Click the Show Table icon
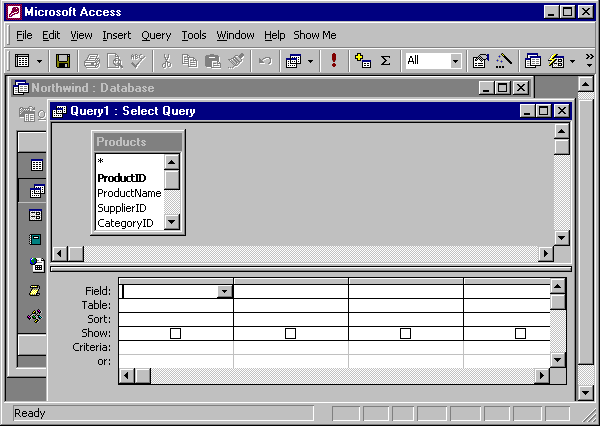The width and height of the screenshot is (600, 426). 363,61
